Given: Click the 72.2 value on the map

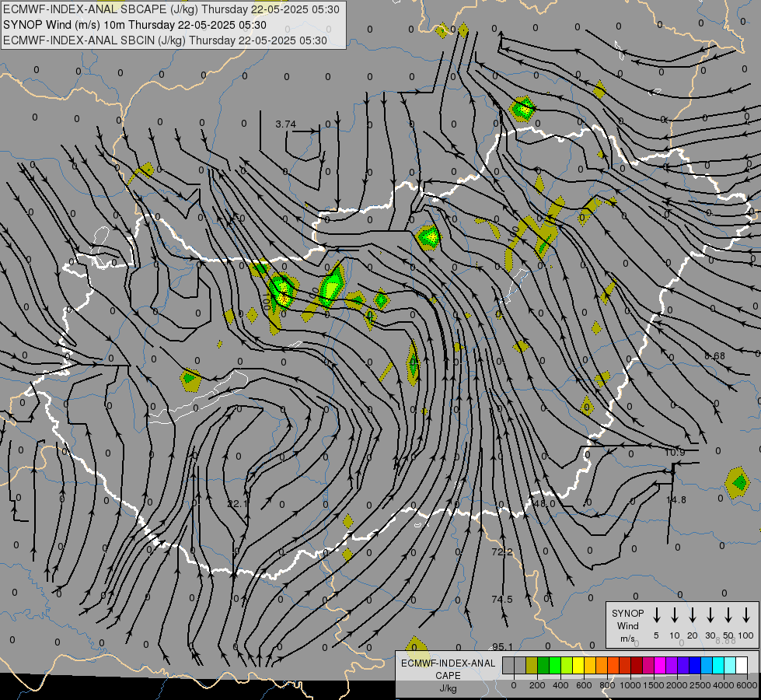Looking at the screenshot, I should click(x=502, y=552).
